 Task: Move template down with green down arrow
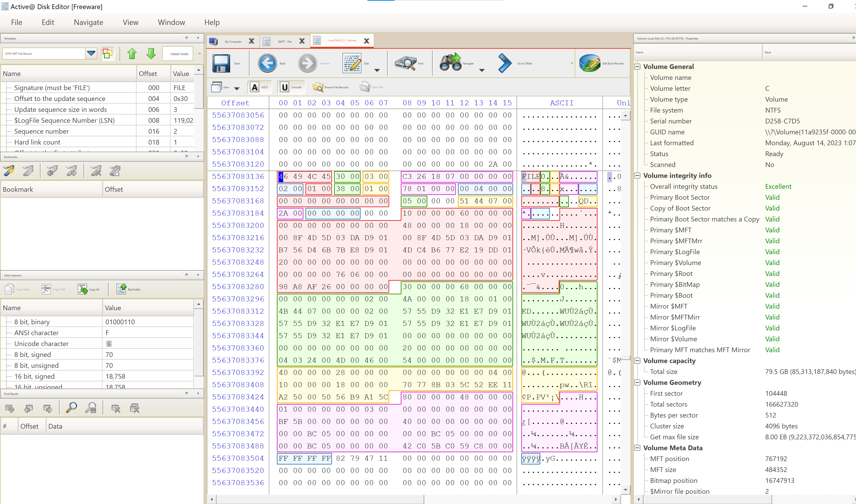(151, 54)
